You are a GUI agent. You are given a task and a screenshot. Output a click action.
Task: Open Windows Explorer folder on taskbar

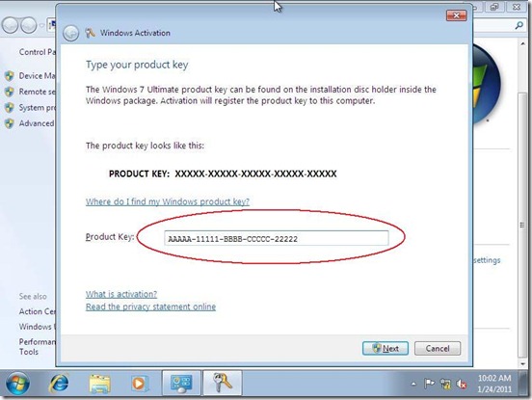pos(99,384)
